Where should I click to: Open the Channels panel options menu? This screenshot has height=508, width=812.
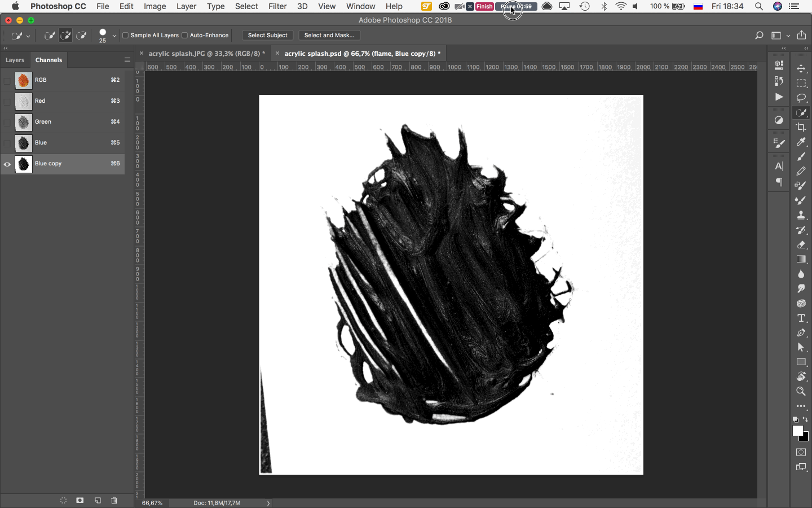coord(127,60)
